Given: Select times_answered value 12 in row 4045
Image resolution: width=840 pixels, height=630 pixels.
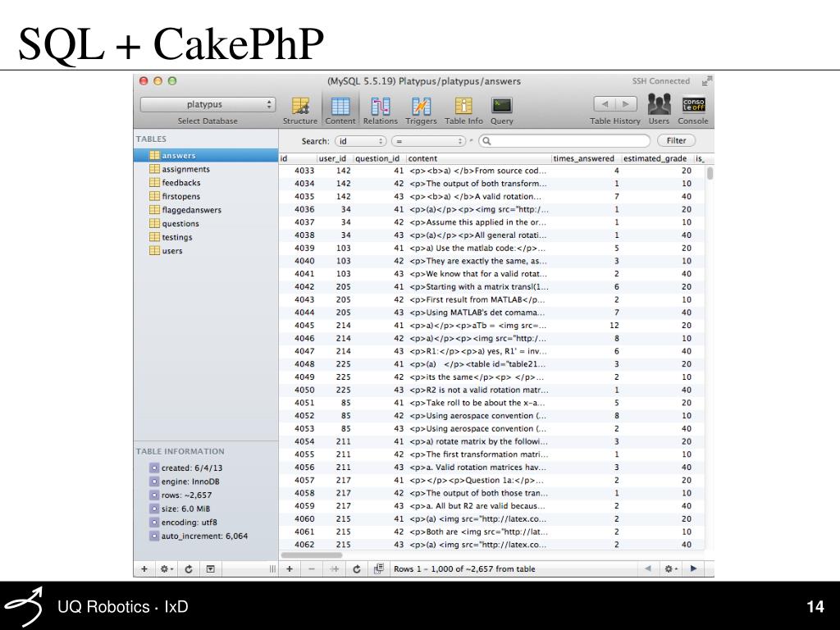Looking at the screenshot, I should pos(614,325).
